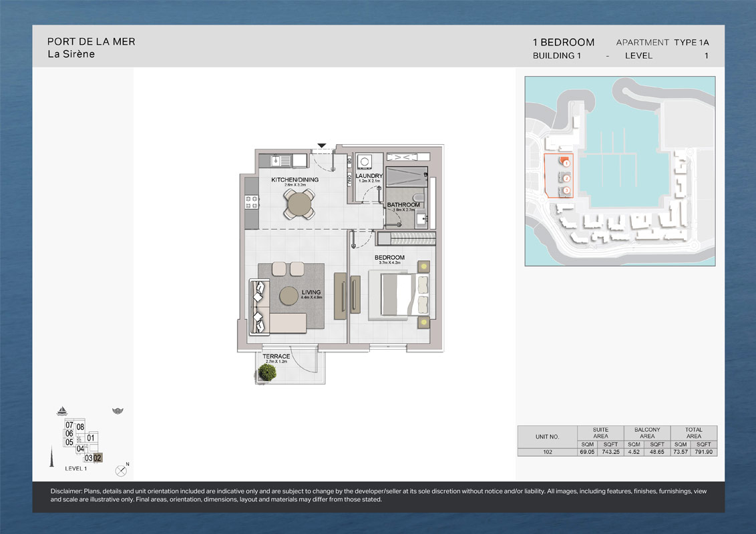Image resolution: width=756 pixels, height=534 pixels.
Task: Click the BEDROOM room label
Action: coord(389,258)
